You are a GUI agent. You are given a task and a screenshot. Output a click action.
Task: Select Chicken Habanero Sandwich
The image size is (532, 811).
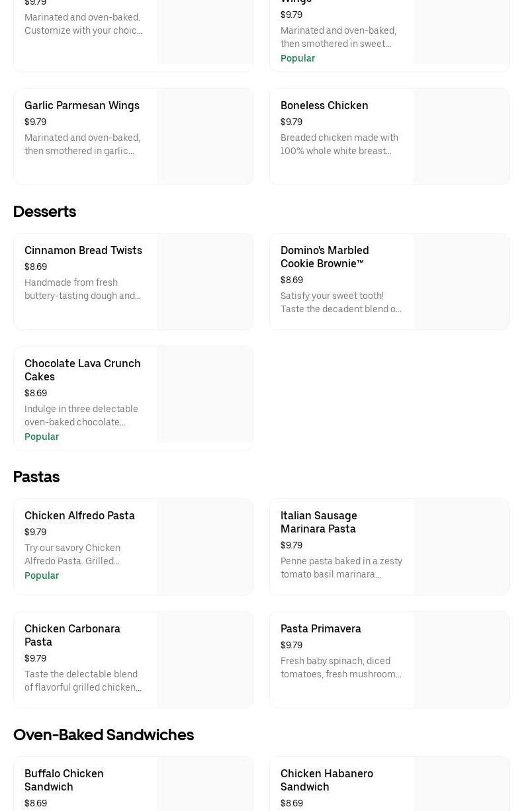pos(389,784)
